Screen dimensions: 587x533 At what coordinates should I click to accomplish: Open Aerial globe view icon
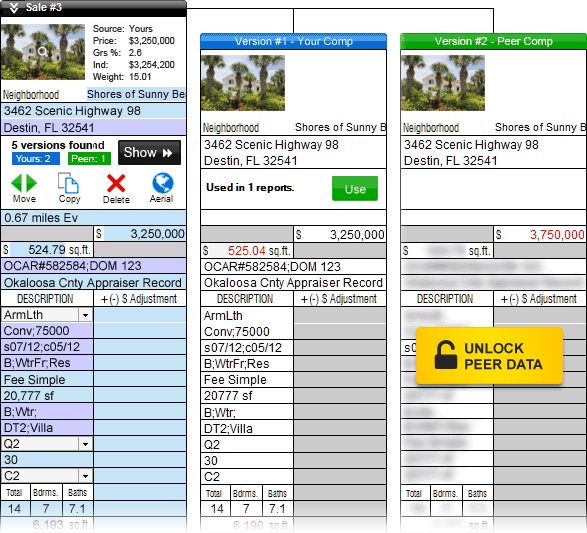click(162, 183)
